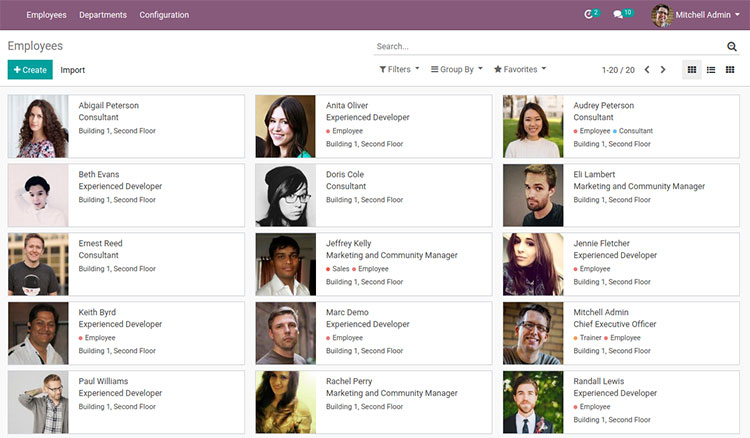Viewport: 750px width, 438px height.
Task: Open the conversations chat icon
Action: [620, 15]
